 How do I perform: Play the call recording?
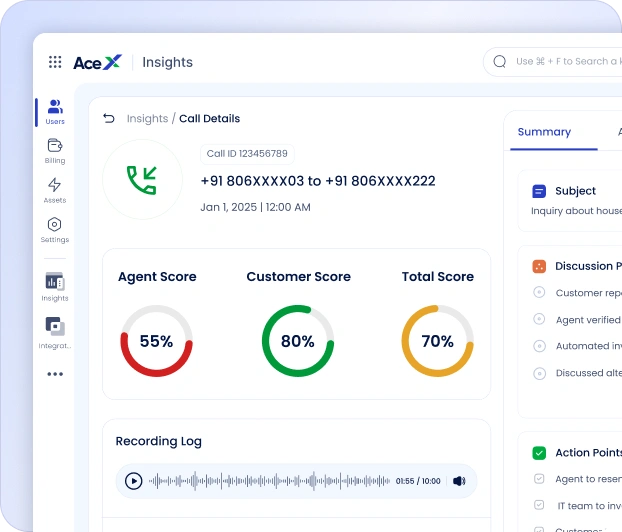click(133, 481)
